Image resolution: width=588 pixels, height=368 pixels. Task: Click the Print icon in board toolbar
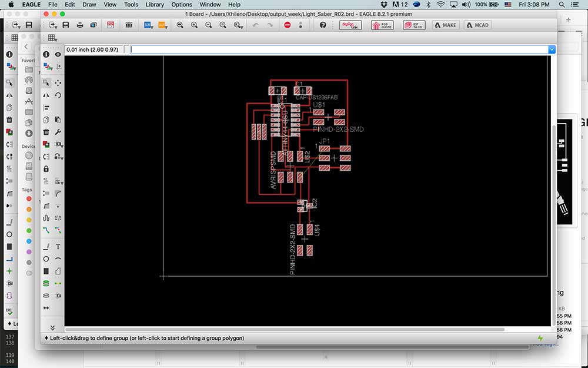tap(80, 25)
